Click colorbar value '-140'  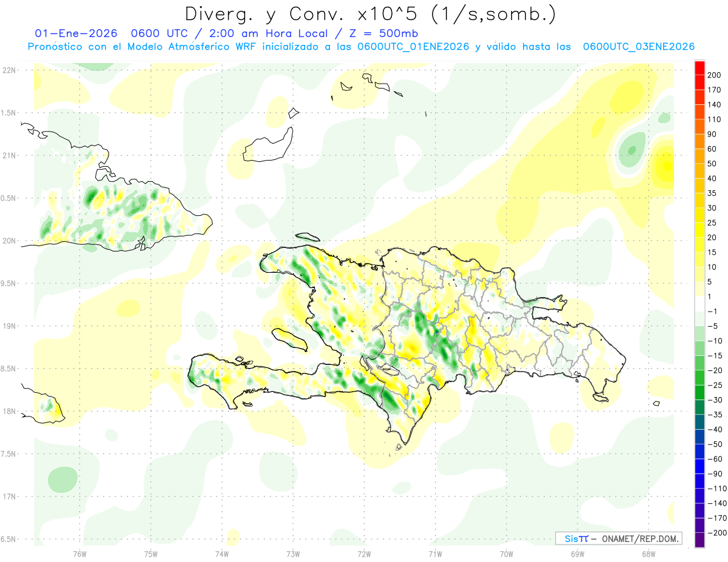click(717, 503)
